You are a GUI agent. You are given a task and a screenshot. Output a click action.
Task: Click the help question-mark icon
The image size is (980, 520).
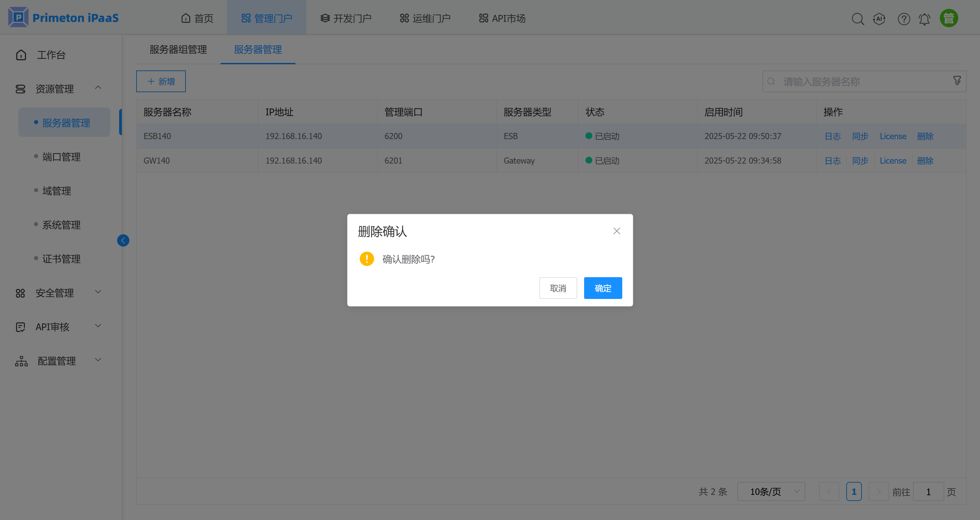pyautogui.click(x=904, y=19)
